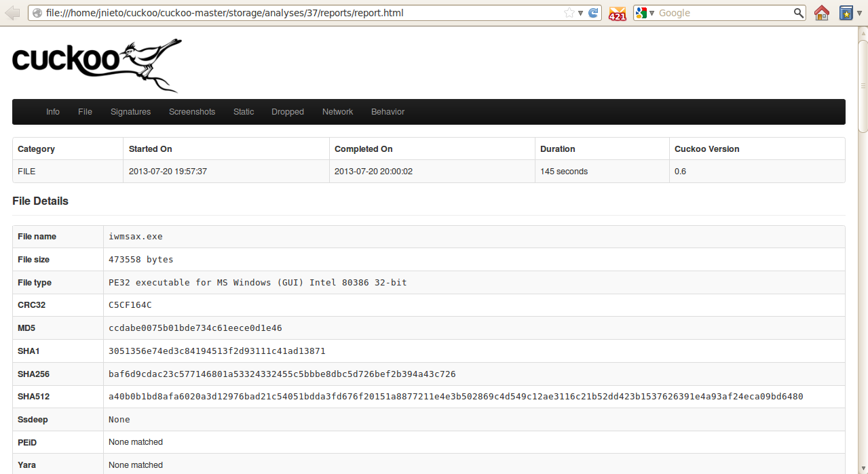Bookmark this page with the star icon
868x474 pixels.
click(569, 12)
